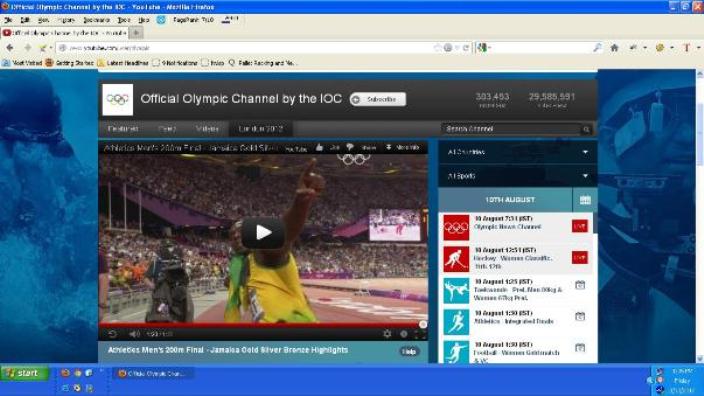Click the watch-later clock icon in player

click(x=404, y=334)
